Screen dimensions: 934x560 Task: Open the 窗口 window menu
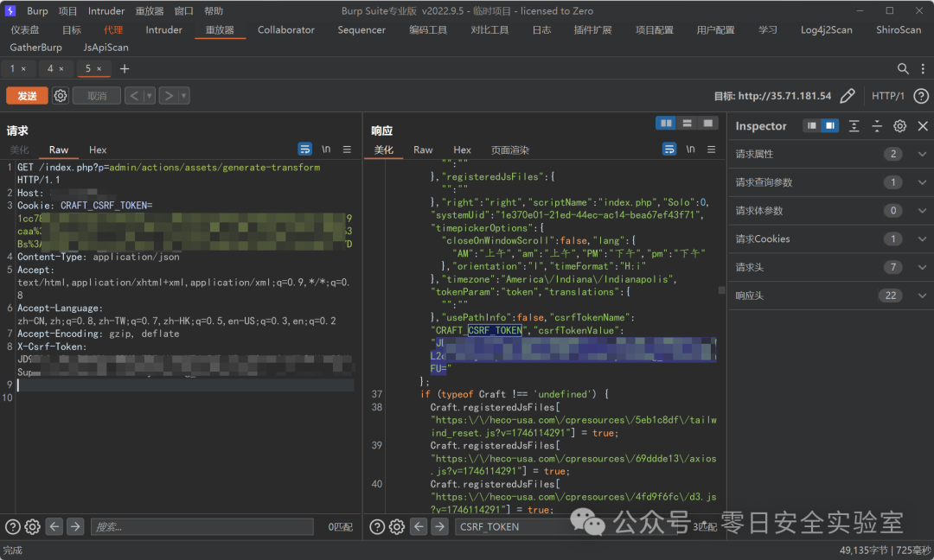(183, 10)
